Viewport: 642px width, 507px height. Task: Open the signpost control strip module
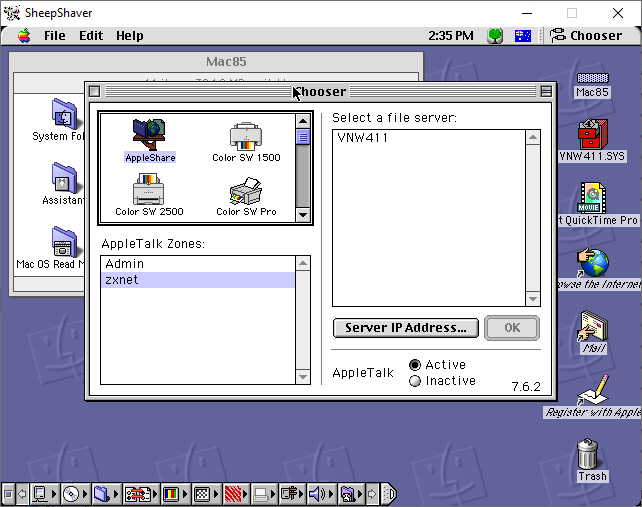(292, 494)
